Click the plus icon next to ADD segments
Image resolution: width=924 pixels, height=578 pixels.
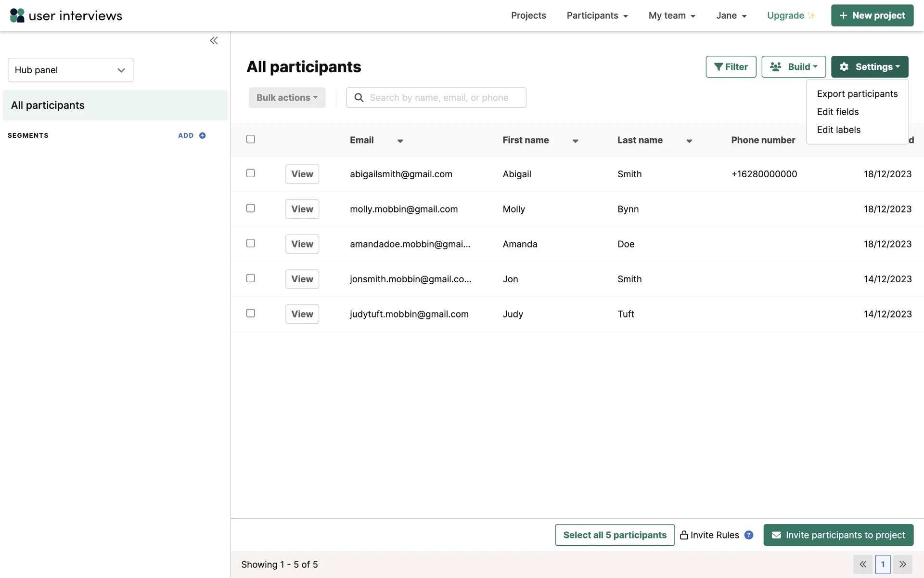click(203, 135)
